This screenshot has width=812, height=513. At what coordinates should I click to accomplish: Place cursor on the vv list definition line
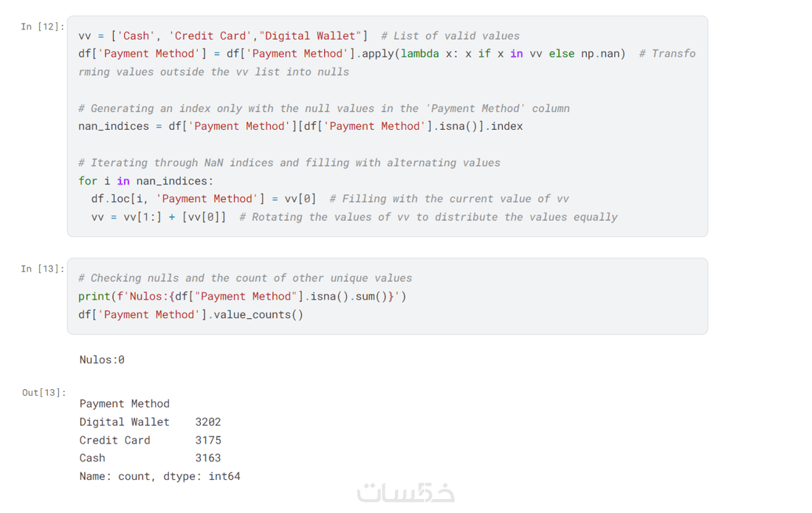click(x=221, y=35)
